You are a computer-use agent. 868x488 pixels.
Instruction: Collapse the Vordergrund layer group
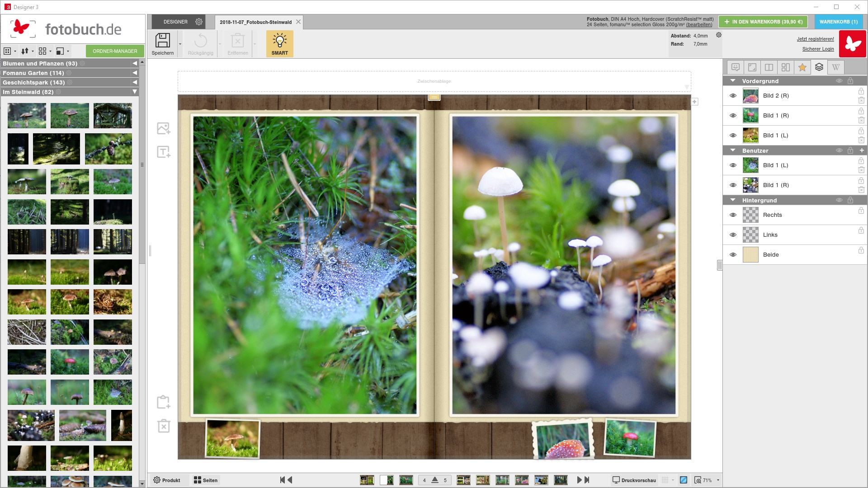coord(733,81)
